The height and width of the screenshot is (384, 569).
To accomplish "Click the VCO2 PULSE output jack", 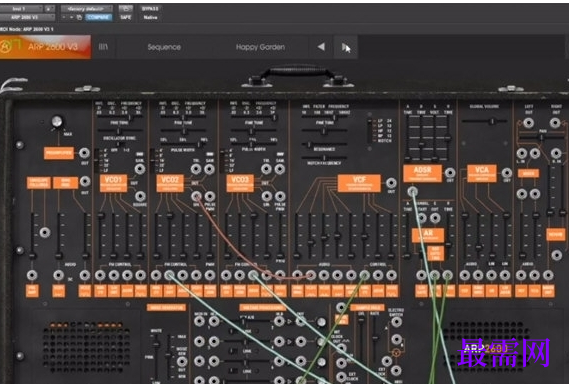I will [x=210, y=196].
